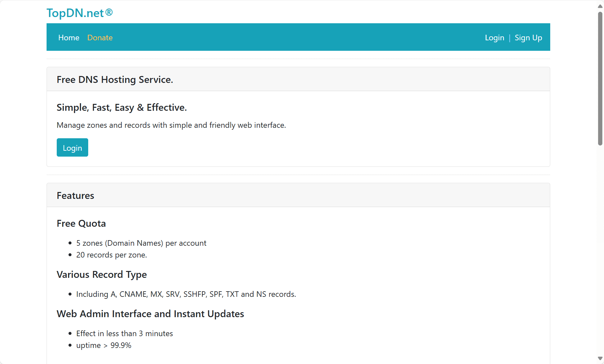The image size is (604, 364).
Task: Open the Donate page from navbar
Action: [100, 38]
